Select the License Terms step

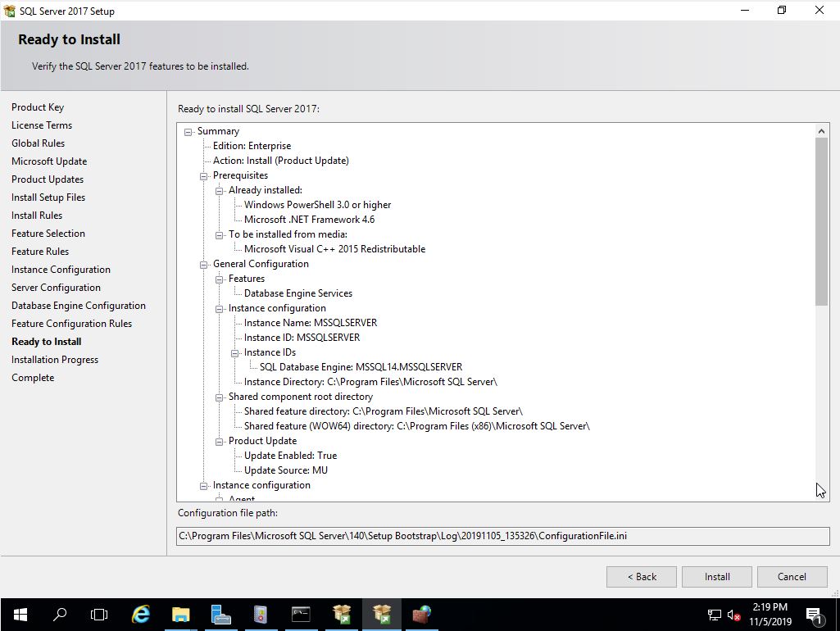(42, 125)
